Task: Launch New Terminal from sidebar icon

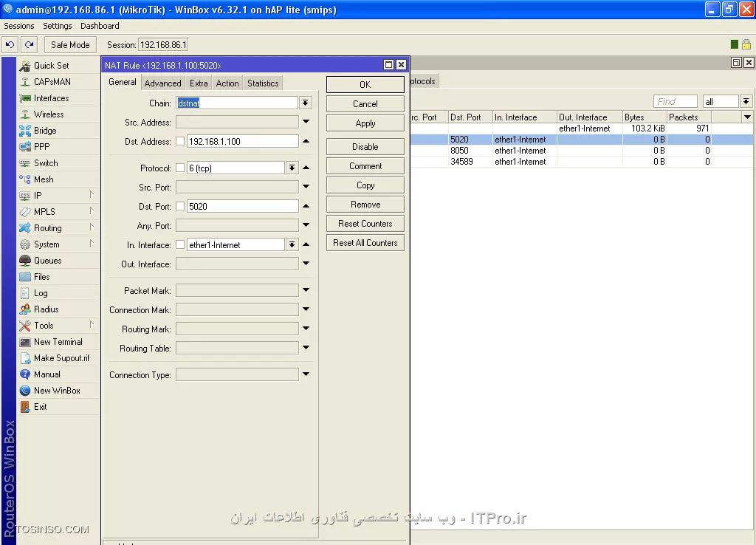Action: (x=25, y=342)
